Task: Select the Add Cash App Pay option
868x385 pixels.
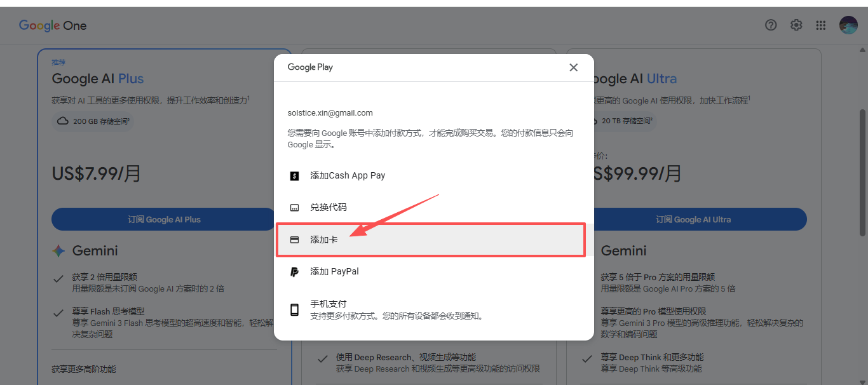Action: click(x=433, y=176)
